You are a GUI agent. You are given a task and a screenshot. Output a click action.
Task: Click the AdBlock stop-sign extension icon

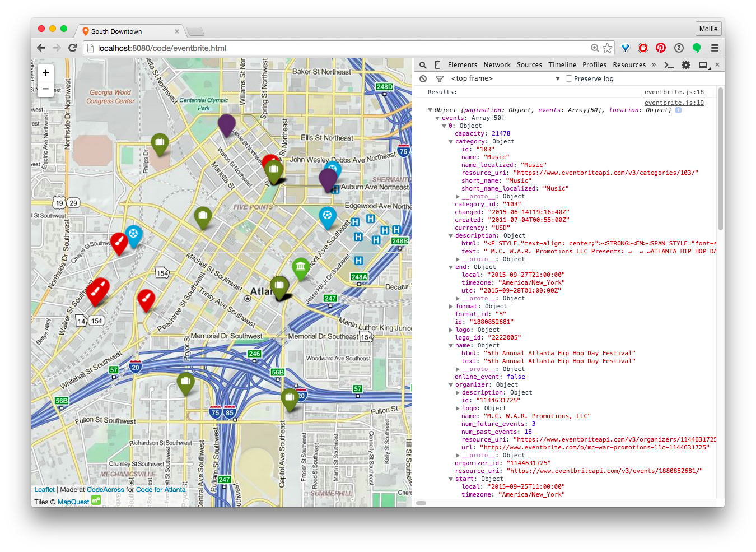pyautogui.click(x=643, y=48)
